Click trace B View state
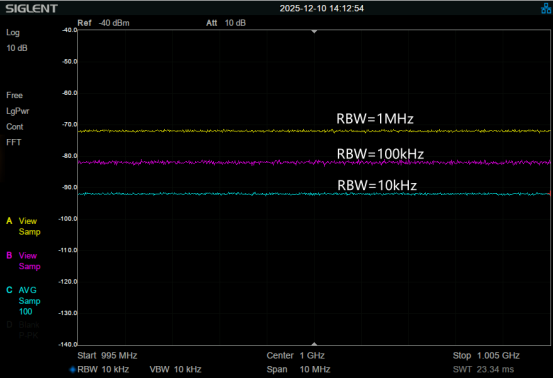The height and width of the screenshot is (378, 553). tap(28, 256)
